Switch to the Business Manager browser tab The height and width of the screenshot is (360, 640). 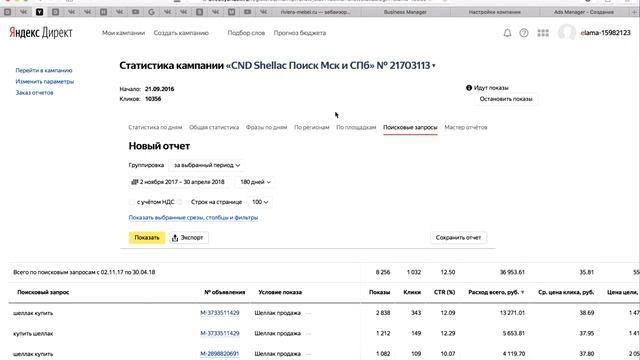pyautogui.click(x=405, y=12)
